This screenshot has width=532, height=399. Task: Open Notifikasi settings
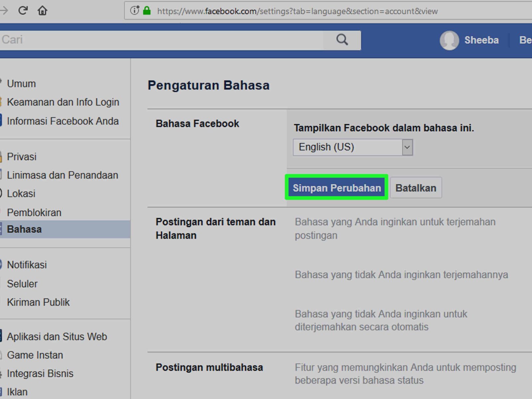[27, 265]
